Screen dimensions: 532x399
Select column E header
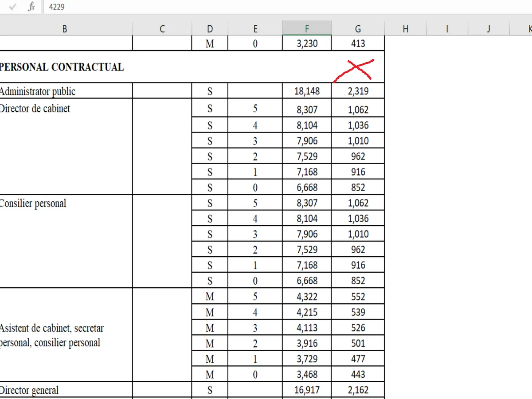[x=255, y=29]
